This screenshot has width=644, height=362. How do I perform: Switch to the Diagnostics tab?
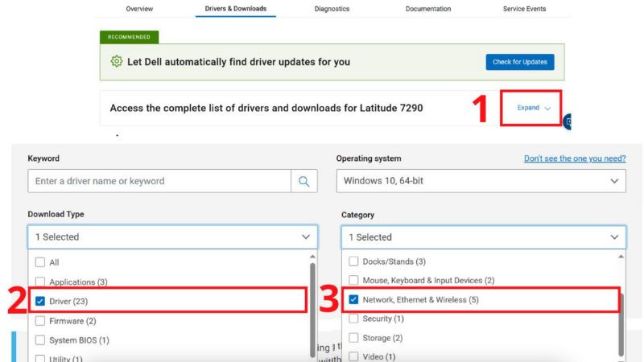point(332,9)
